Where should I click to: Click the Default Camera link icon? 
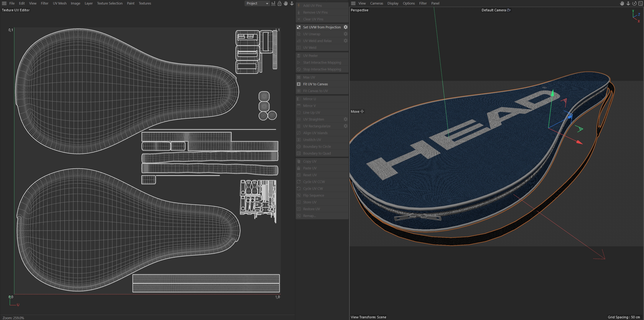508,10
